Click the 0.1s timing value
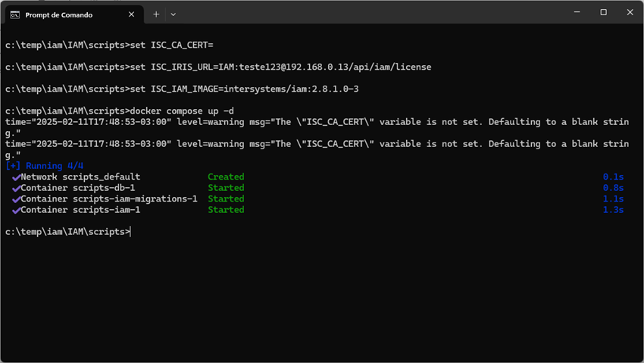644x363 pixels. (x=613, y=177)
